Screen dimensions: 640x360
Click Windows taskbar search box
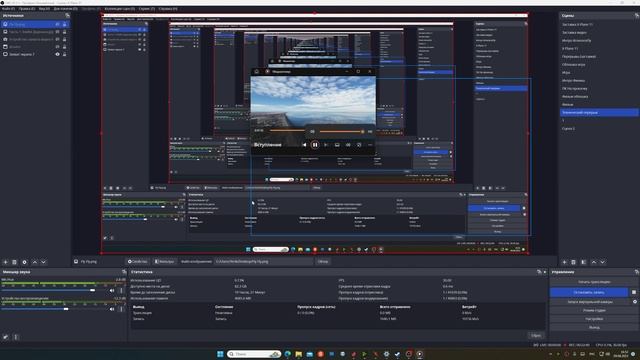coord(253,354)
